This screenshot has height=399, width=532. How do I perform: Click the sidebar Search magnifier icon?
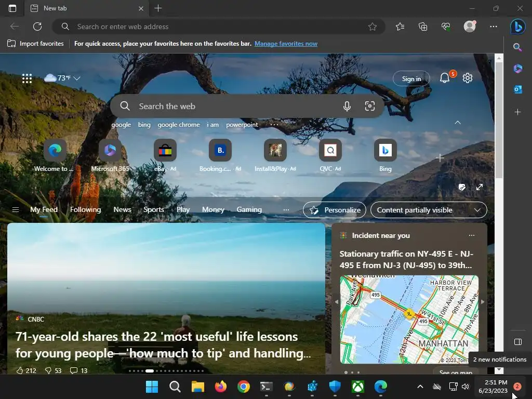[517, 47]
